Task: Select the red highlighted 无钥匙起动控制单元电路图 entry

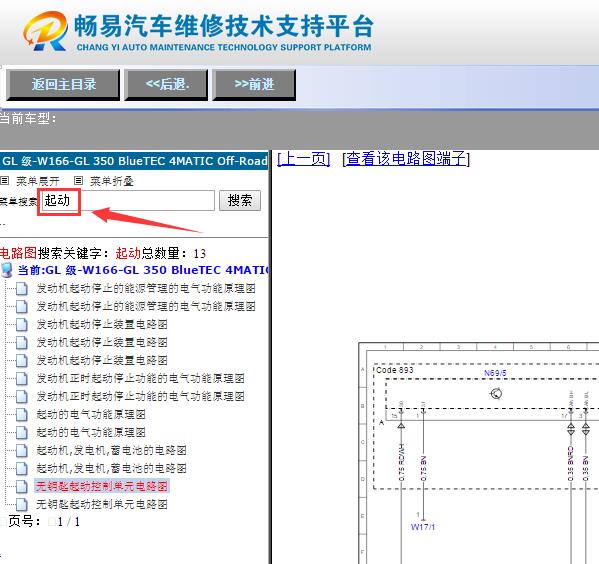Action: 102,486
